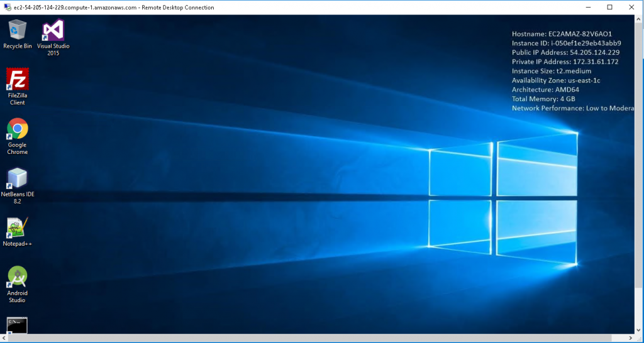Click the horizontal scrollbar left arrow

[4, 338]
